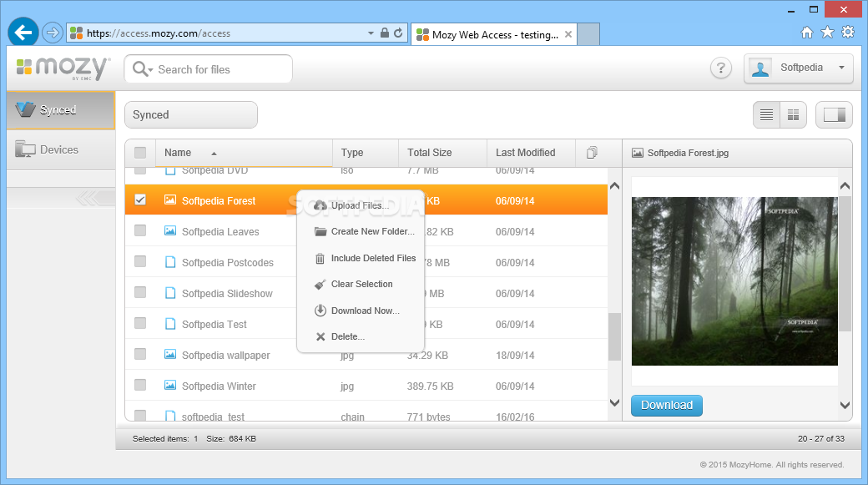Open a new browser tab
The image size is (868, 485).
point(588,34)
